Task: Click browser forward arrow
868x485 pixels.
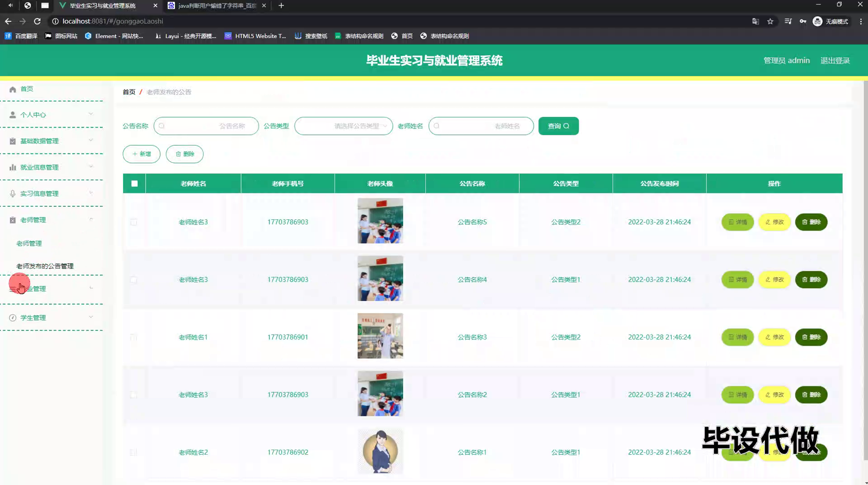Action: (23, 21)
